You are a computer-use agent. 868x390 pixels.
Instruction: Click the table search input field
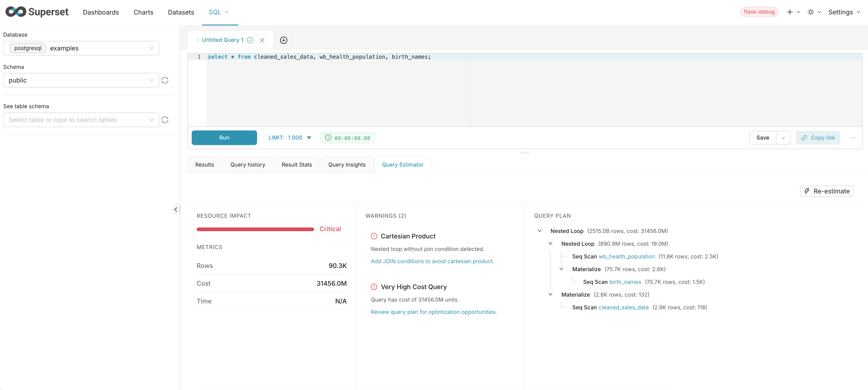point(77,120)
